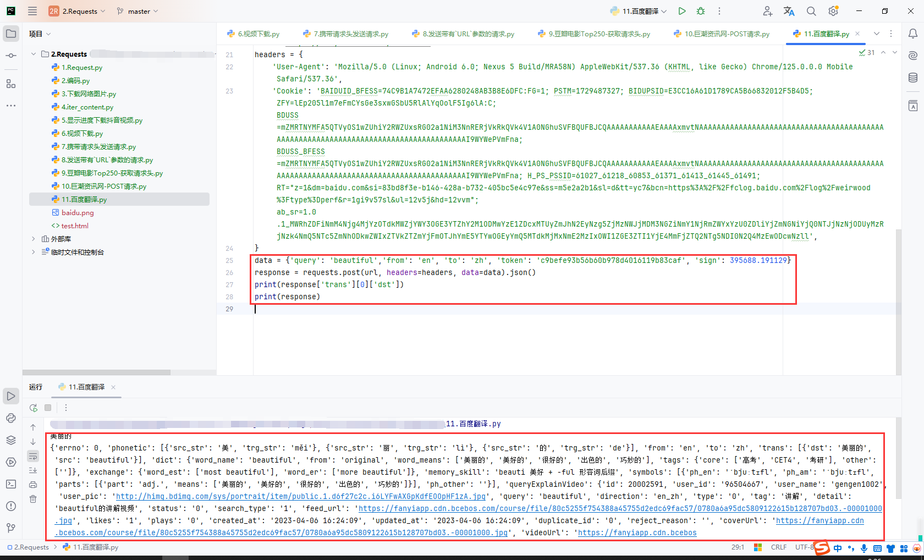Open the 2.Requests project dropdown
This screenshot has width=924, height=560.
(76, 11)
